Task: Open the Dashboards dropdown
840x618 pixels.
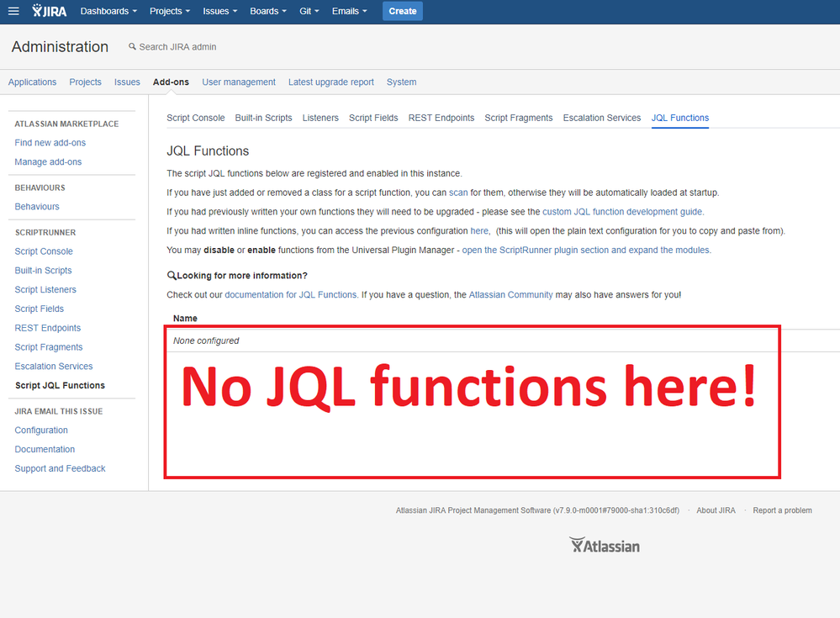Action: 108,11
